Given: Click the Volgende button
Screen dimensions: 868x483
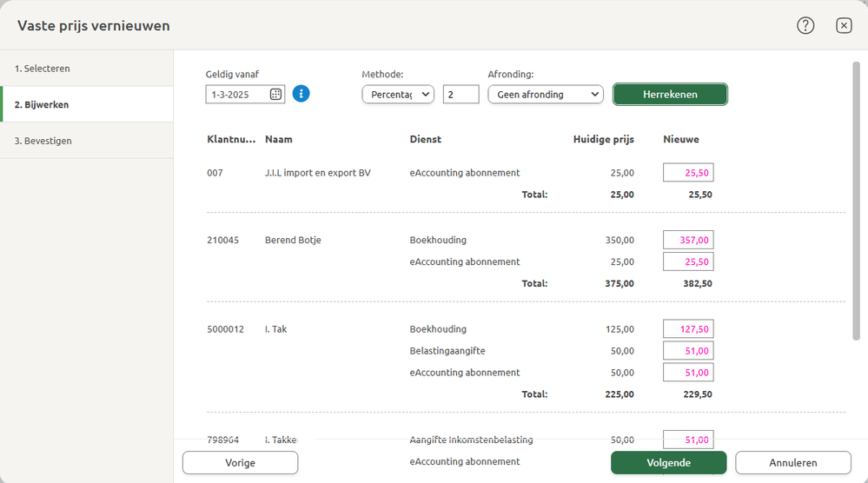Looking at the screenshot, I should 668,463.
